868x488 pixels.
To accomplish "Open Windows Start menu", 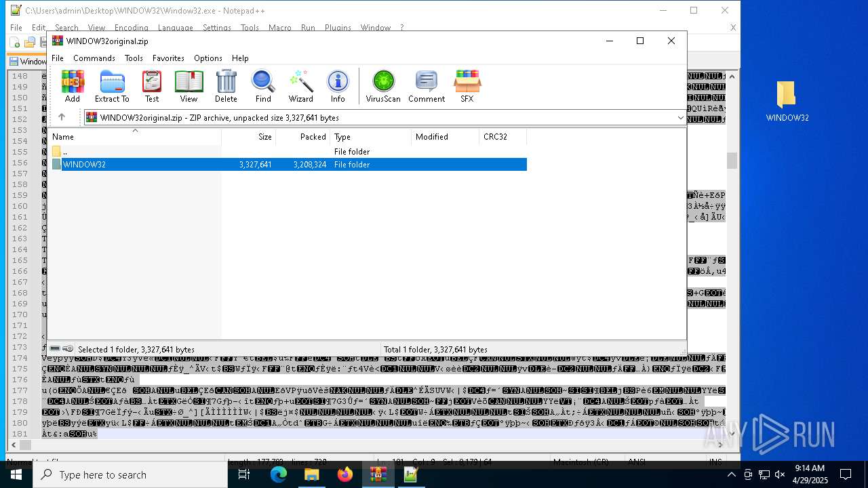I will click(x=16, y=474).
